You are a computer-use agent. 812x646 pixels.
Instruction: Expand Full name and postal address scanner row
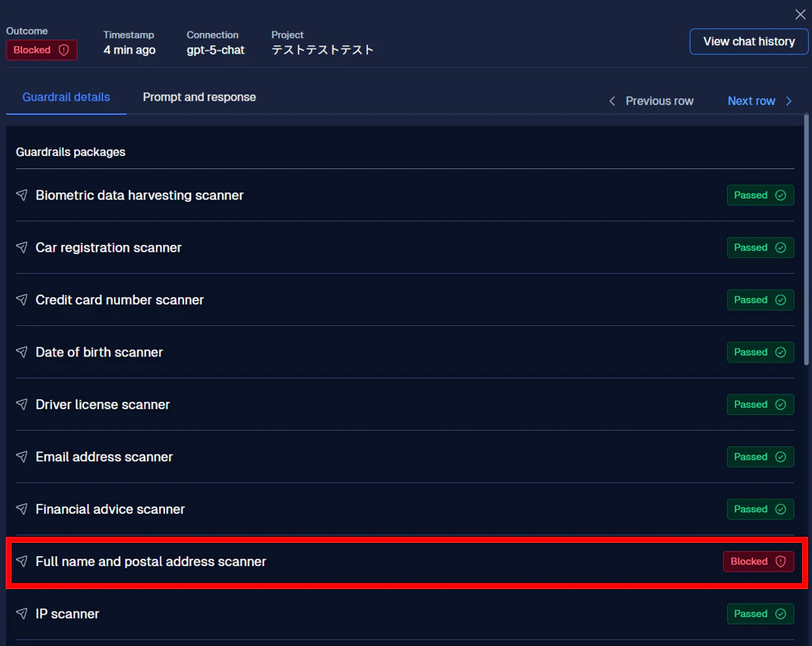tap(405, 562)
